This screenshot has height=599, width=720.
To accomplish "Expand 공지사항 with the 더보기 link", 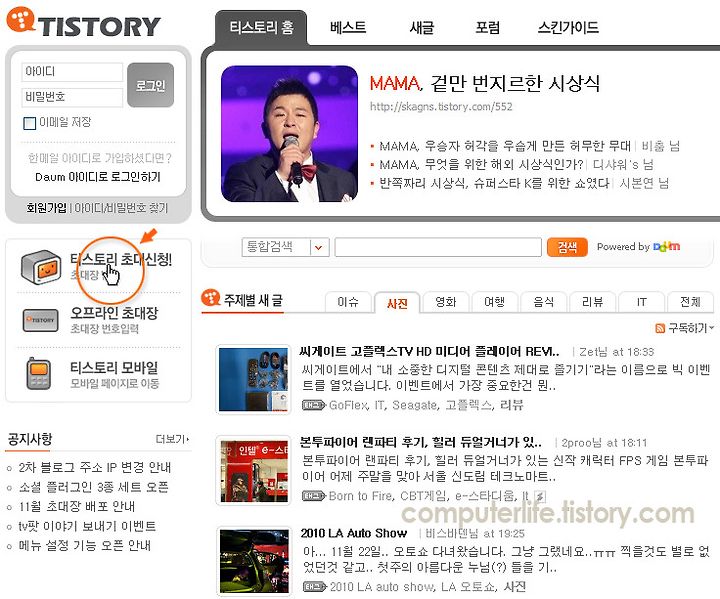I will coord(172,439).
